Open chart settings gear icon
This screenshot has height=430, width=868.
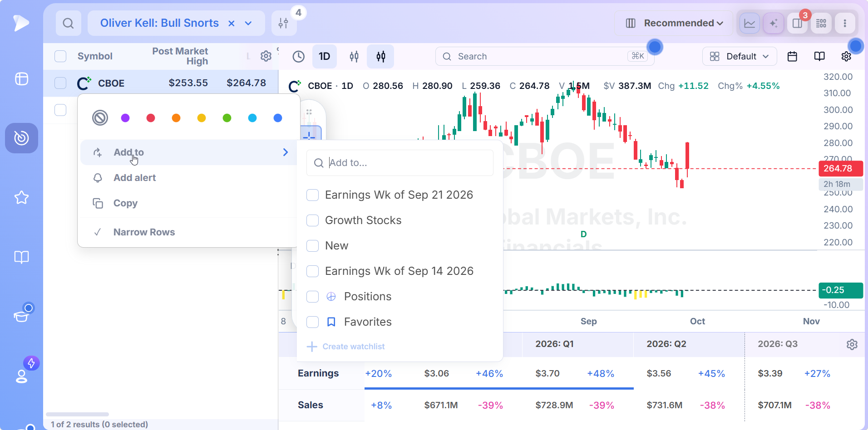coord(846,56)
